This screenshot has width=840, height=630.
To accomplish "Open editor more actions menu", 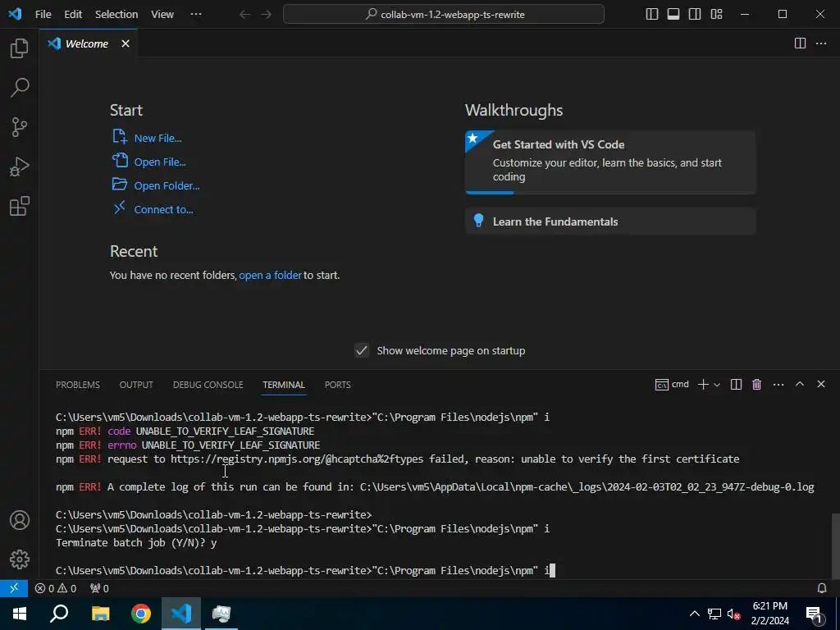I will coord(820,43).
